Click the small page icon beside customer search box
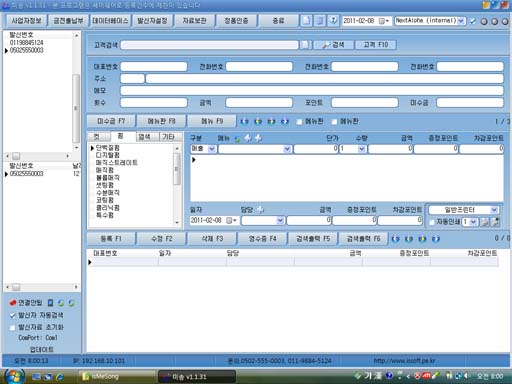512x384 pixels. point(305,45)
